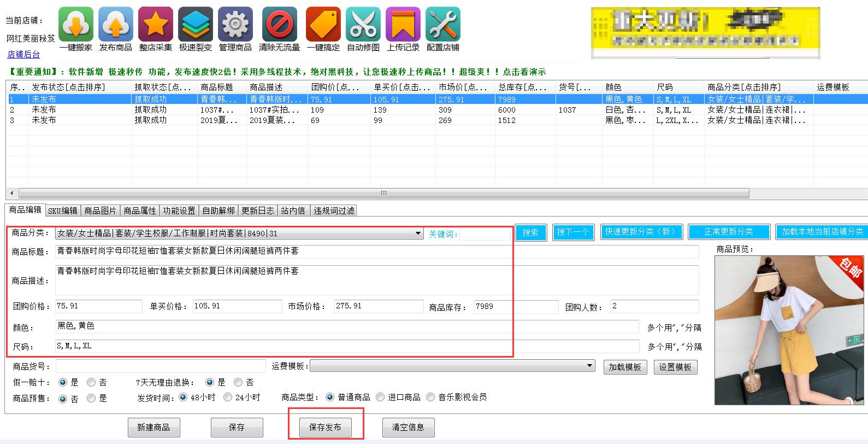Click the 正常更新分类 button
Viewport: 868px width, 444px height.
729,232
